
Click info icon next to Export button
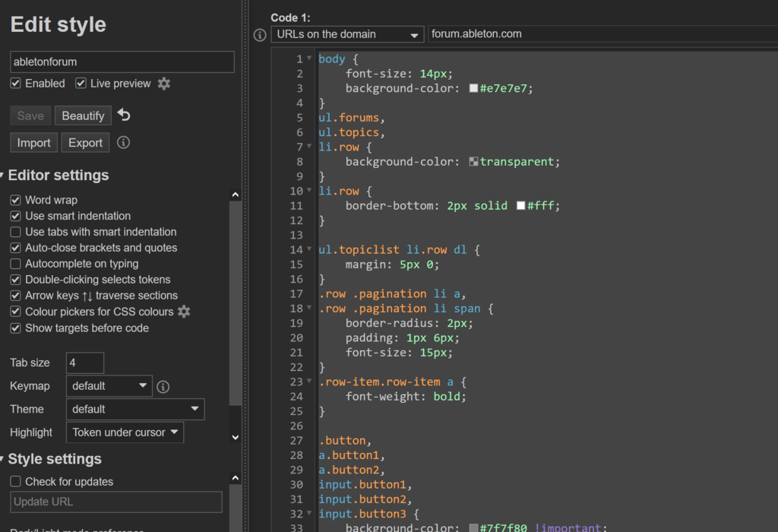[124, 142]
